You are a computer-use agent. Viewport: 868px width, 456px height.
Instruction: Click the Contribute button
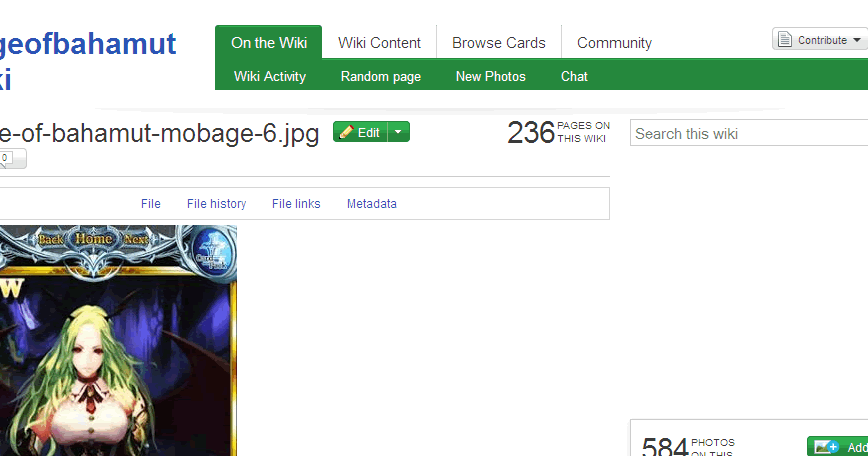pyautogui.click(x=820, y=40)
